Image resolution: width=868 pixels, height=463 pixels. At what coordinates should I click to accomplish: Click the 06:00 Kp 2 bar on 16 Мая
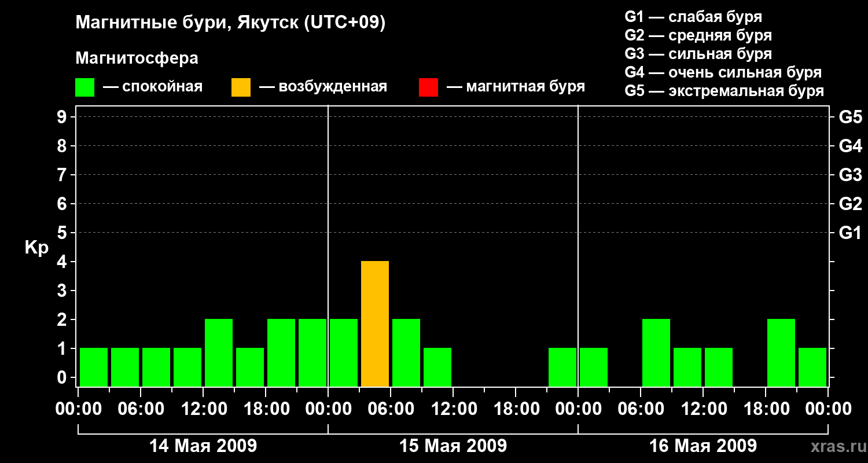[x=656, y=352]
